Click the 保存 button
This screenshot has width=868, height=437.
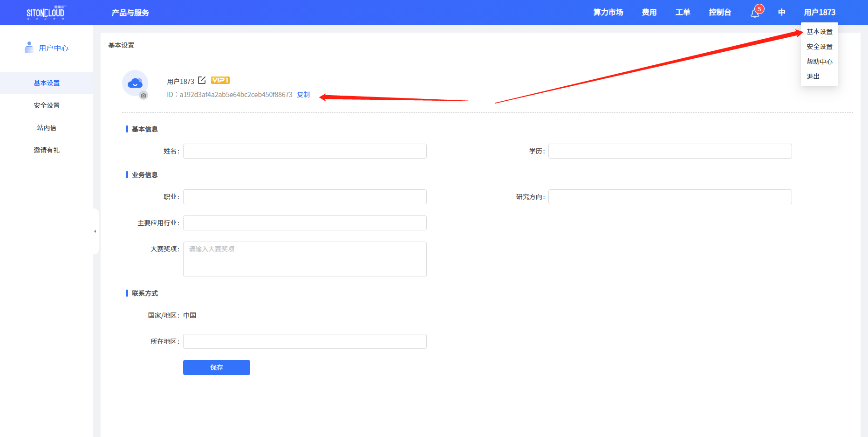[216, 368]
